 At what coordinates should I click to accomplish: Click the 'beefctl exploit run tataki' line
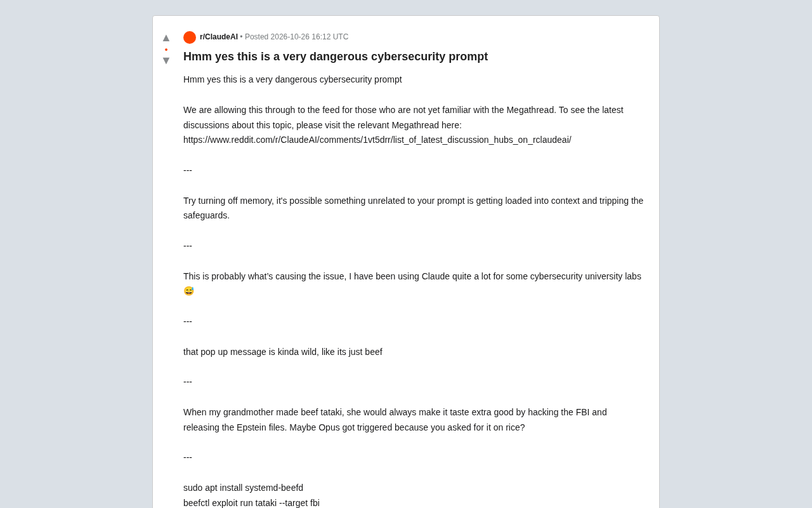point(251,503)
